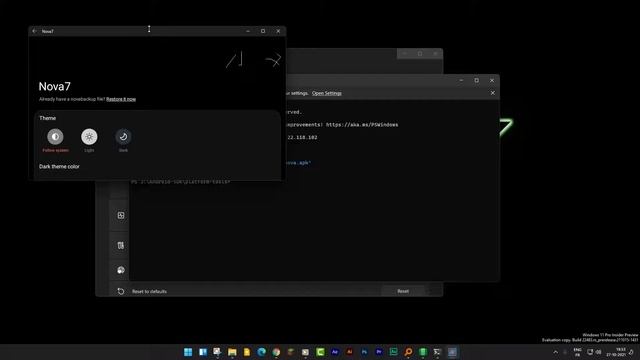The width and height of the screenshot is (640, 360).
Task: Open the color palette sidebar icon in settings window
Action: pyautogui.click(x=121, y=270)
